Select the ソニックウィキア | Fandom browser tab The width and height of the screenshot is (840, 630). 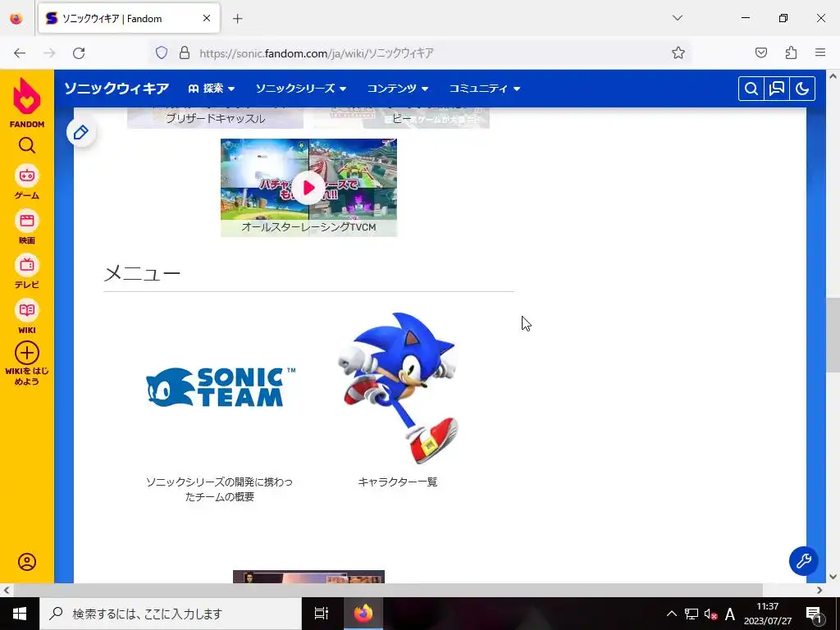(x=129, y=18)
